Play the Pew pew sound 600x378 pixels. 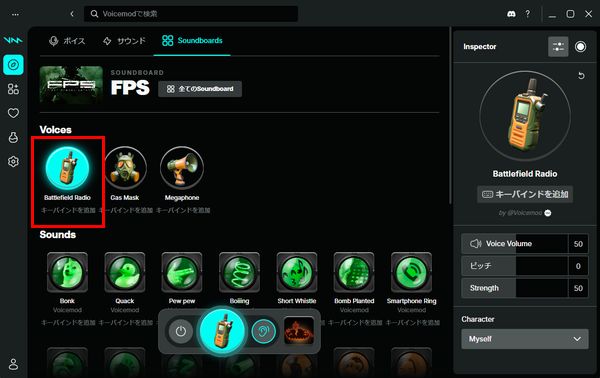(x=182, y=272)
